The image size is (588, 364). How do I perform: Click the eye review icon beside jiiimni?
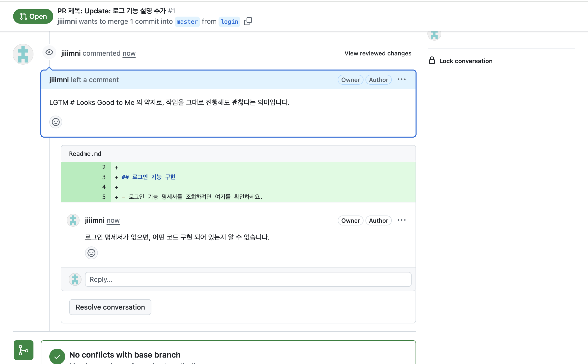pos(49,52)
